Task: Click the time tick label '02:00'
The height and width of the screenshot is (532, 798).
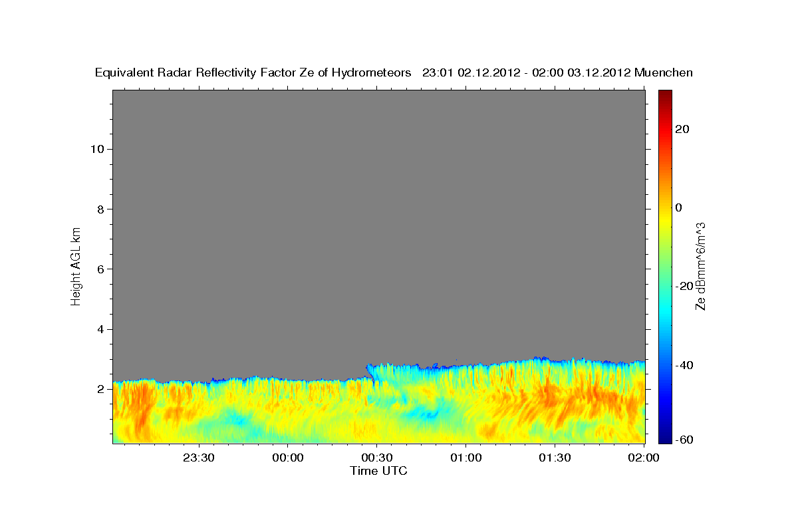Action: coord(644,458)
